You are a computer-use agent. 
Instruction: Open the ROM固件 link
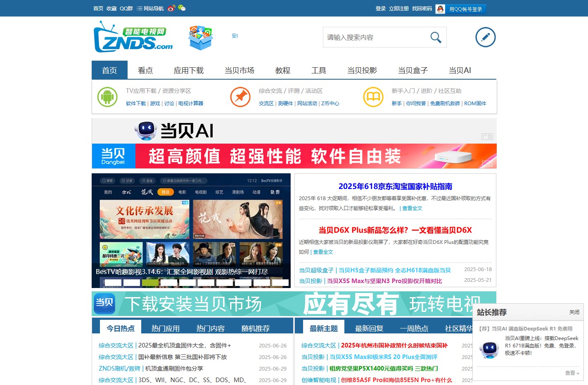(475, 104)
